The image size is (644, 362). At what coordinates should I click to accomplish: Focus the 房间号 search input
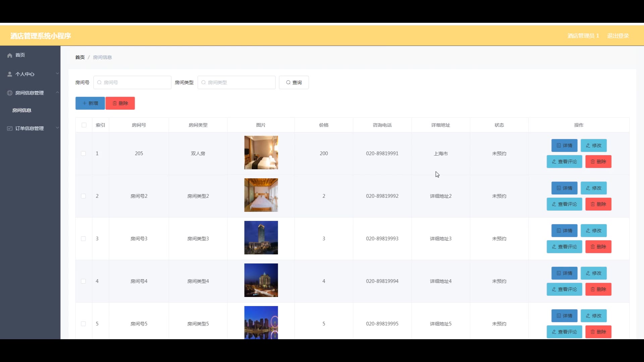coord(132,82)
